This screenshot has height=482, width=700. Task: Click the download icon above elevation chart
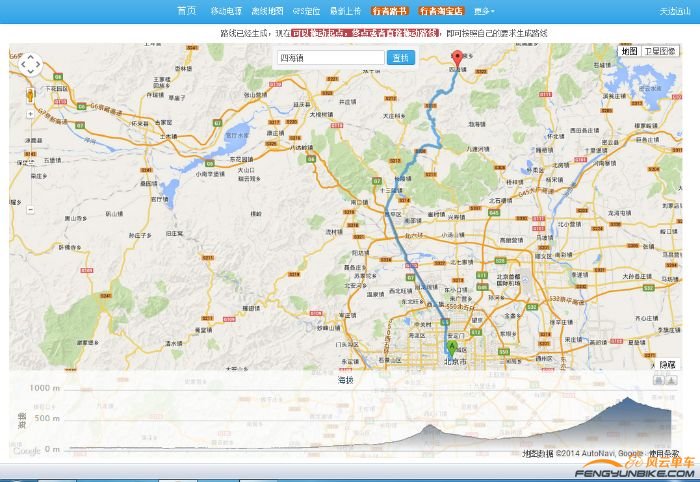coord(673,380)
